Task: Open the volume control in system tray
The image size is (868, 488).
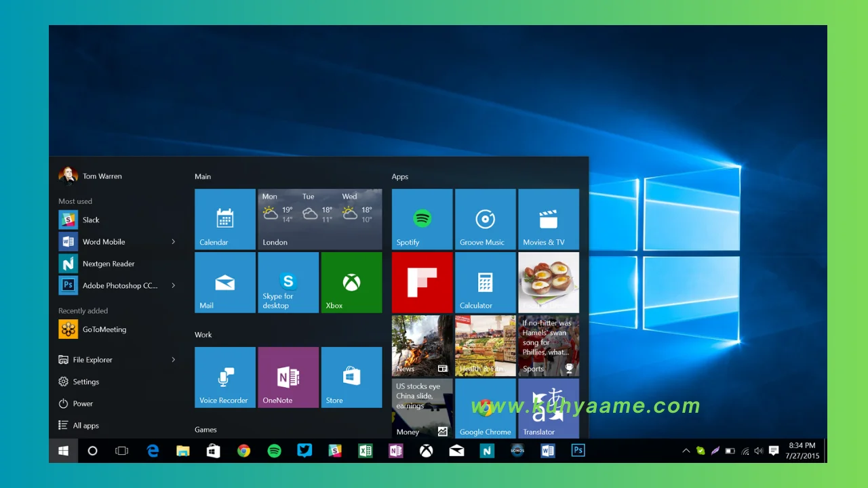Action: 759,451
